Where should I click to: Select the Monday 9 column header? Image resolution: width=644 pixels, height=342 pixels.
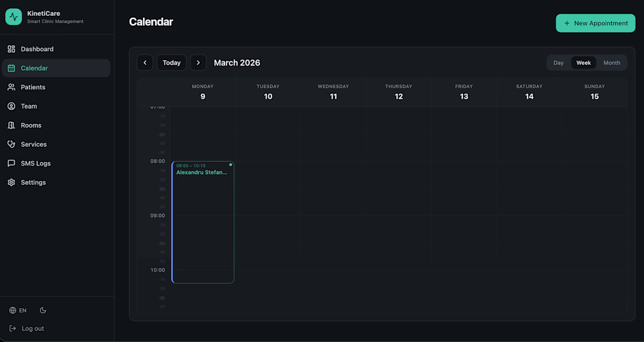[x=203, y=92]
